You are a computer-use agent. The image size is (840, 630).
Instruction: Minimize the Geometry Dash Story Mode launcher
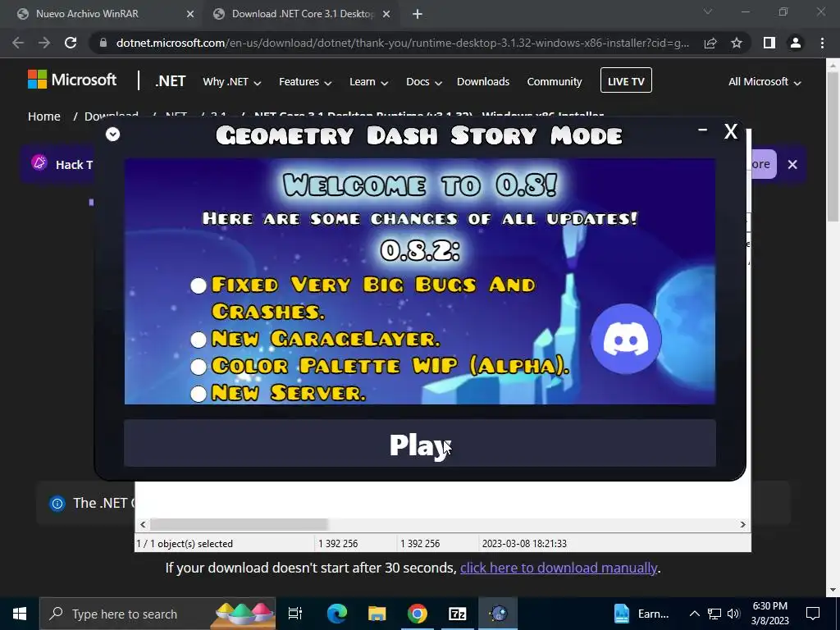702,130
